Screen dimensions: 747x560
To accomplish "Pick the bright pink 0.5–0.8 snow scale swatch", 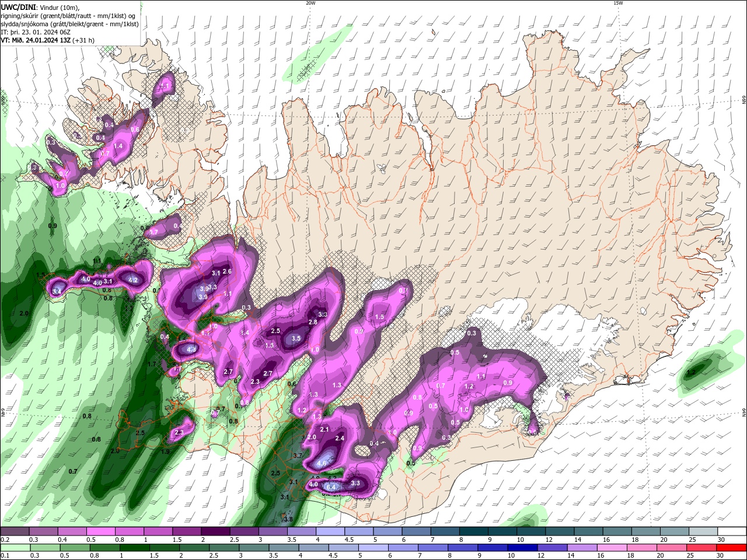I will tap(100, 531).
